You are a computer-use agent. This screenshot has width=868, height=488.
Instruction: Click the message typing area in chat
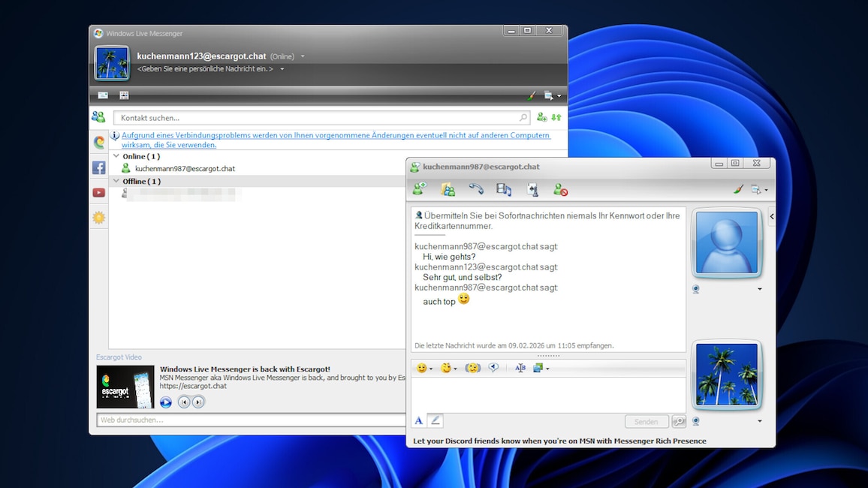pyautogui.click(x=548, y=395)
